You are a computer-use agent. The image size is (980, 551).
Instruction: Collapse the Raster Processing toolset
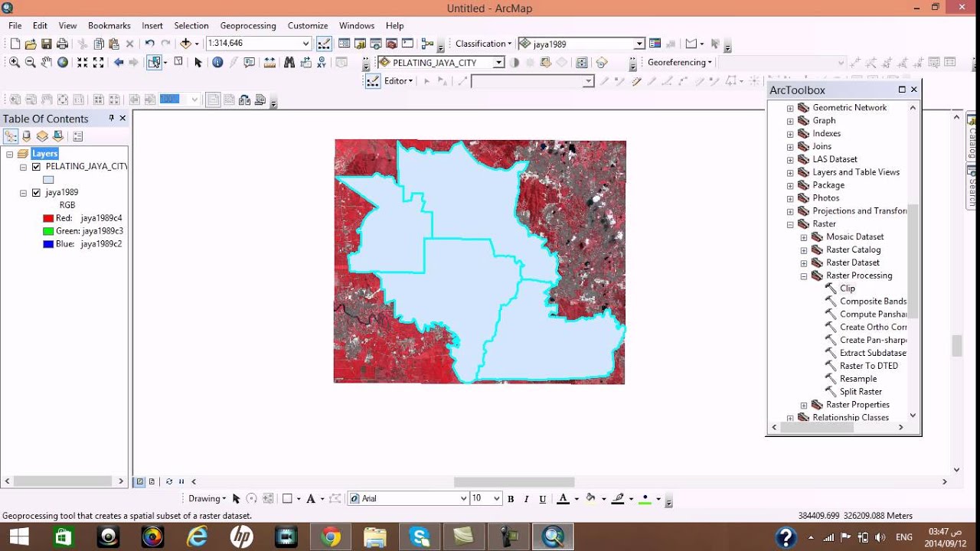coord(804,275)
